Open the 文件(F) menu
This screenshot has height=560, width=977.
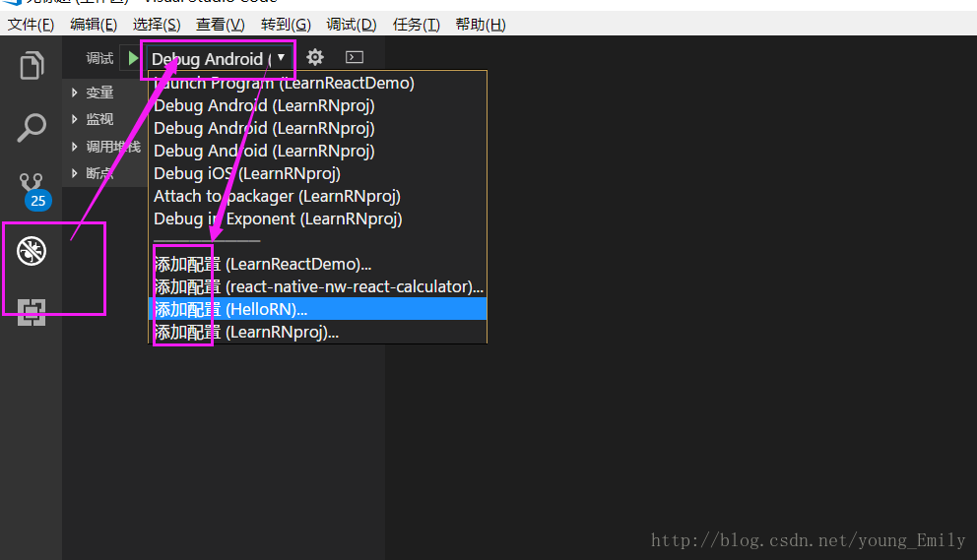[x=31, y=25]
